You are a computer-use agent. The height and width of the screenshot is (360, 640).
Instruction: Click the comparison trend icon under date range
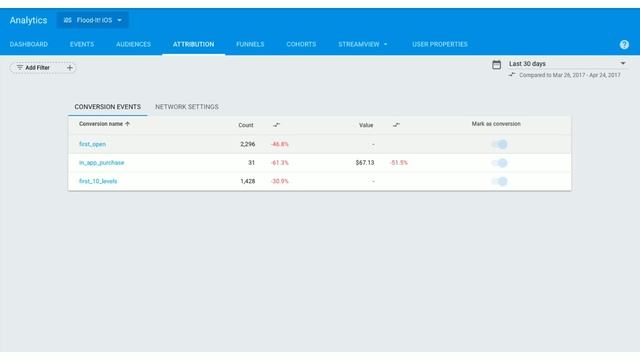(512, 75)
